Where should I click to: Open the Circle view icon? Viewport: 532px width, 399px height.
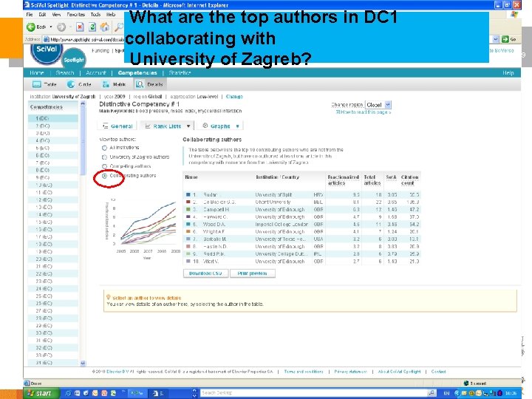pyautogui.click(x=71, y=84)
